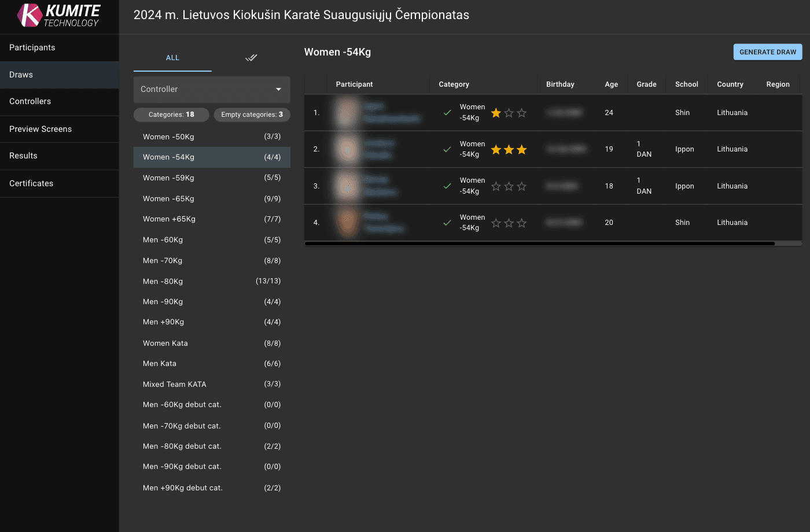This screenshot has width=810, height=532.
Task: Rate participant 3 with two stars
Action: tap(509, 186)
